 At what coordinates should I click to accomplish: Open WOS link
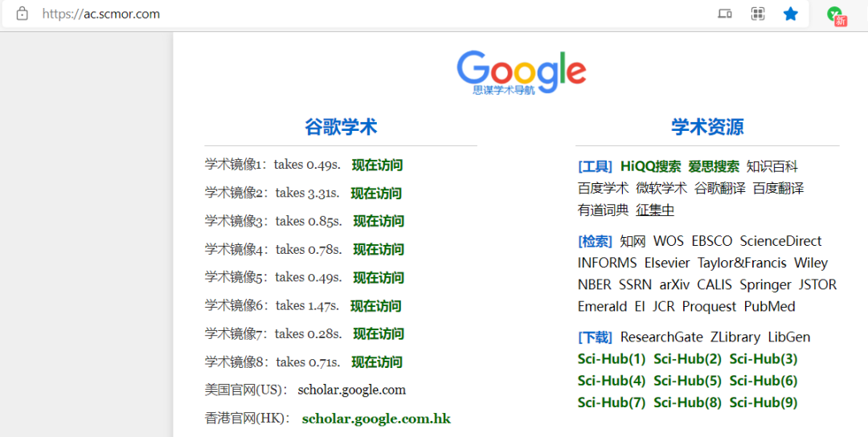[669, 241]
